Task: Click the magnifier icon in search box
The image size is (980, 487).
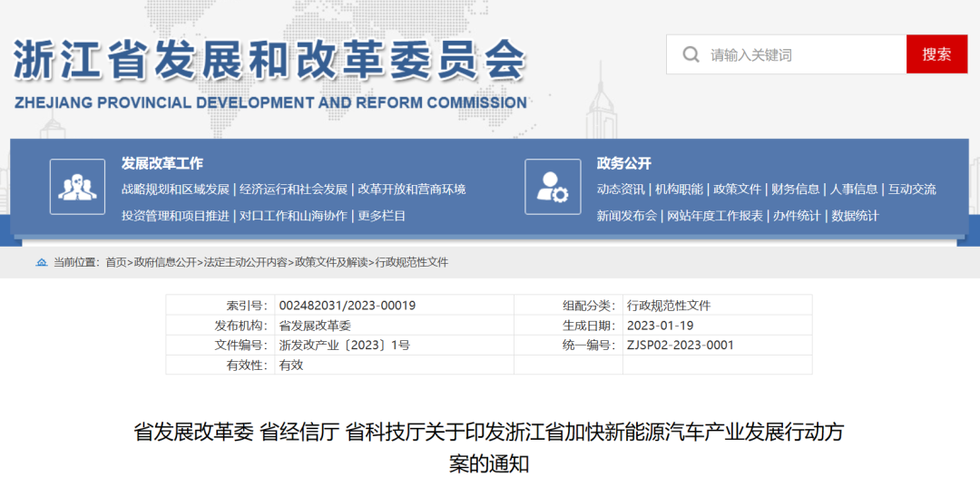Action: point(691,54)
